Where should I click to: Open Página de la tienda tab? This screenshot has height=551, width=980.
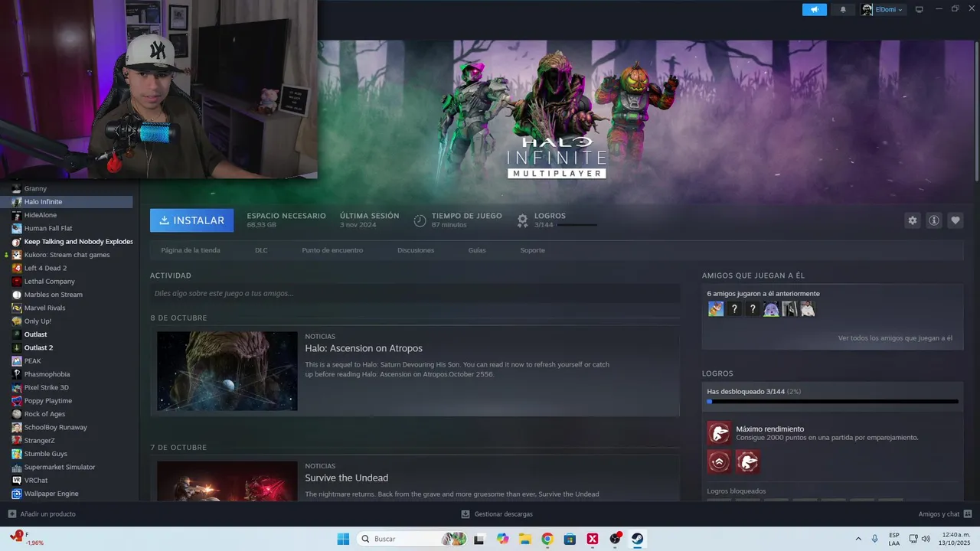pos(191,250)
